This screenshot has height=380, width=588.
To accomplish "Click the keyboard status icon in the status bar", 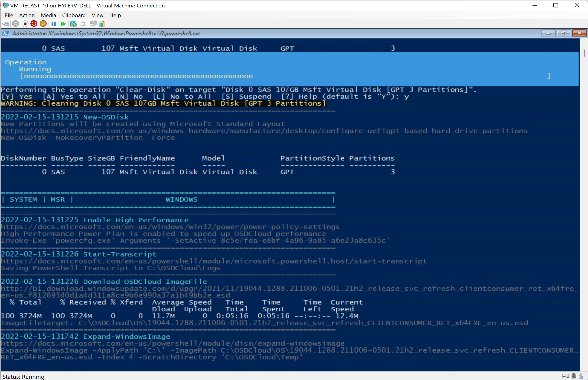I will click(x=565, y=376).
